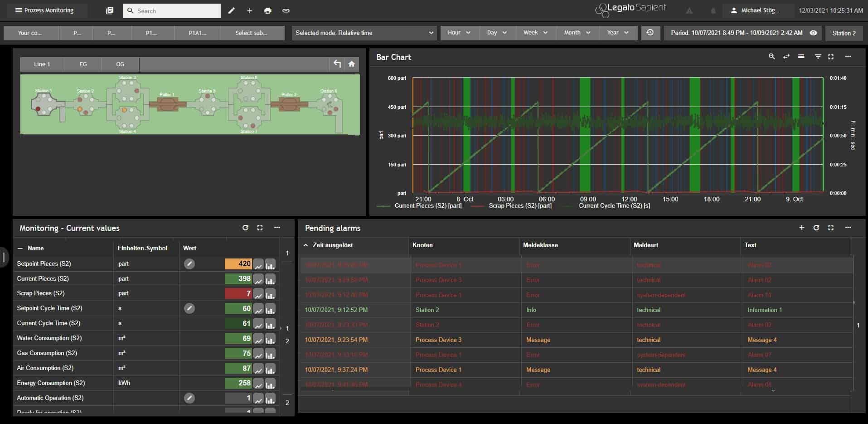Click the link icon in top bar
Image resolution: width=868 pixels, height=424 pixels.
[286, 10]
